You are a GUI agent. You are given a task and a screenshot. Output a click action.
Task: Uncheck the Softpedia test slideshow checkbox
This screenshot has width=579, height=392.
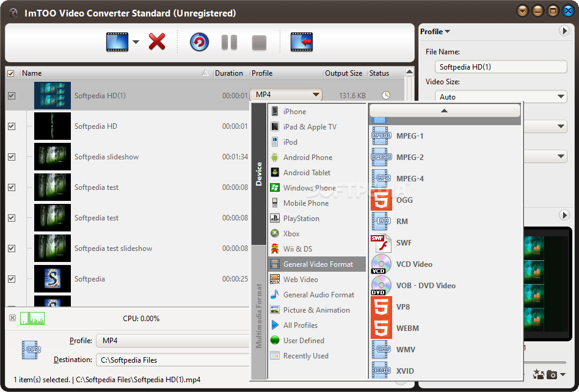coord(12,249)
